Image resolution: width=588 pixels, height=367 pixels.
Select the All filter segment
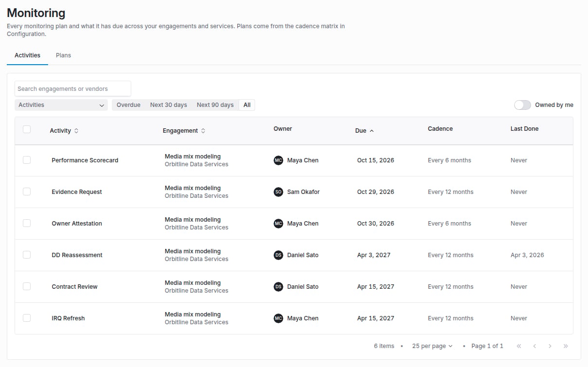[247, 105]
